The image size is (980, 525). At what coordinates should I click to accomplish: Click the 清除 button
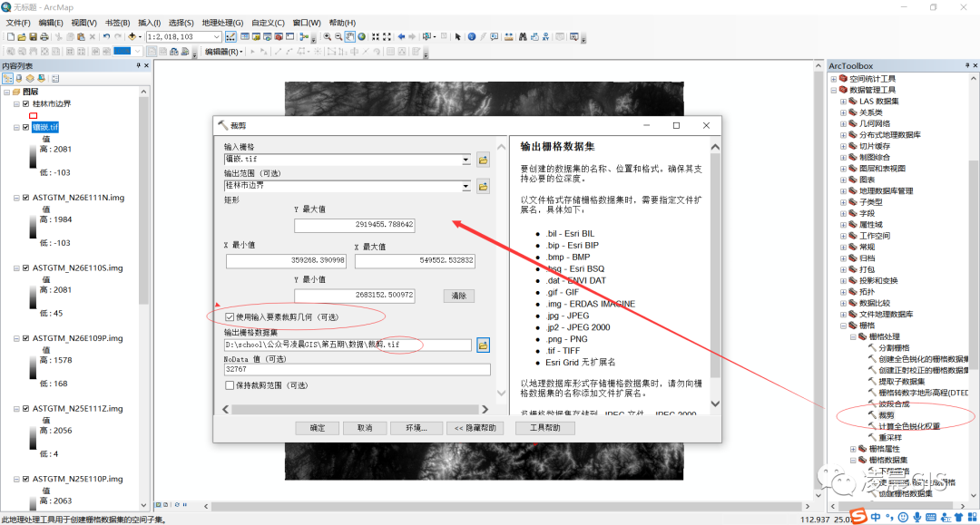459,296
